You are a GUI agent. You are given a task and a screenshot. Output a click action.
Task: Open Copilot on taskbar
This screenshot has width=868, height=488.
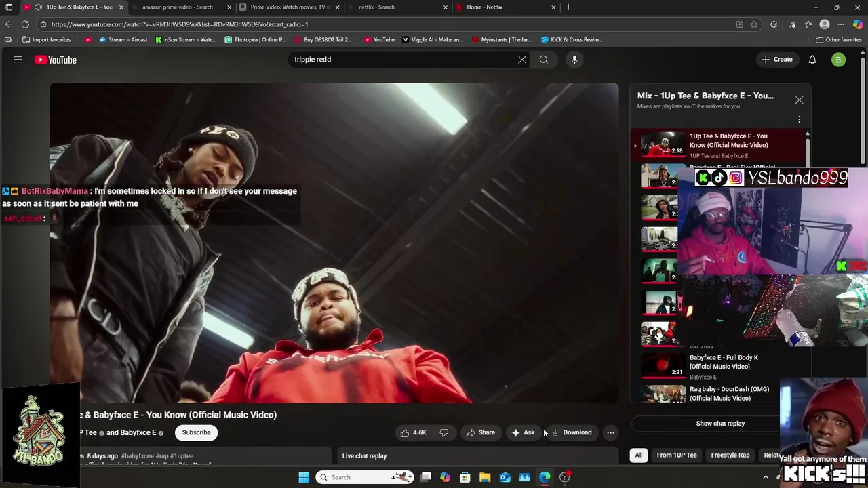tap(445, 477)
